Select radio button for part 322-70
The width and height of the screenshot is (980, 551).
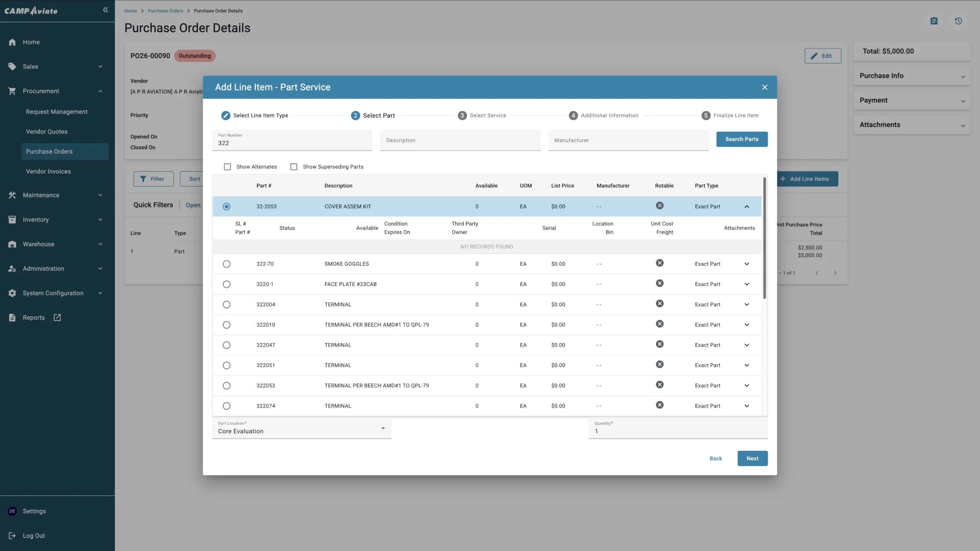(x=227, y=264)
